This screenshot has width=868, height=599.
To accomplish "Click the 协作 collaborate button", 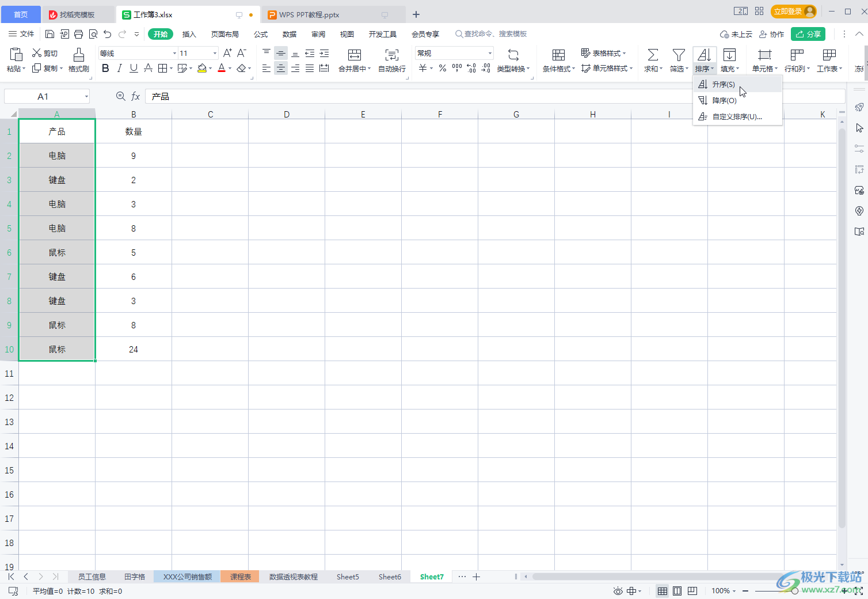I will click(772, 34).
